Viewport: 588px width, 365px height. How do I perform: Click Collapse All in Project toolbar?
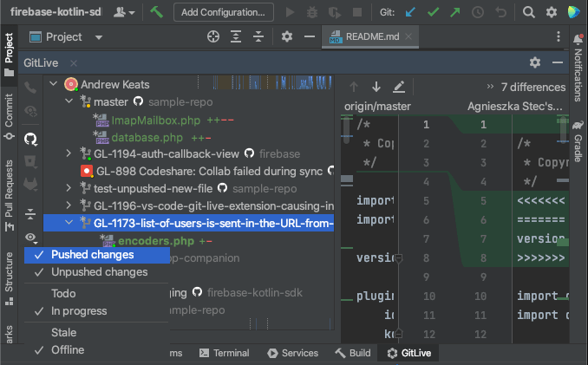258,36
